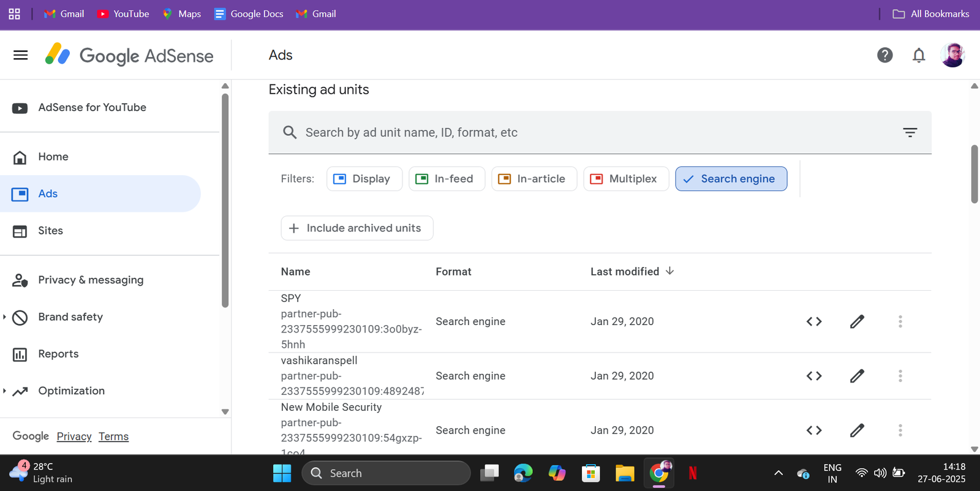
Task: Open the Windows Start menu
Action: pos(282,473)
